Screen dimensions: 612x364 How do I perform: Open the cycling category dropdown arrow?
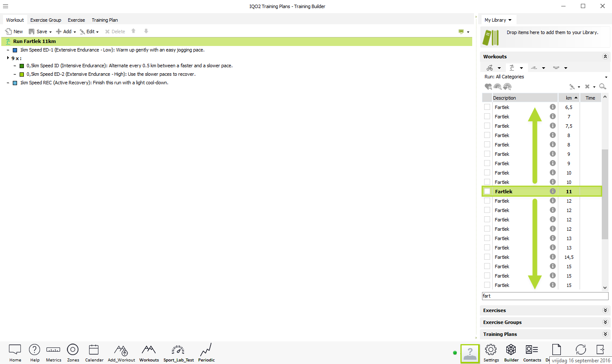click(x=499, y=68)
